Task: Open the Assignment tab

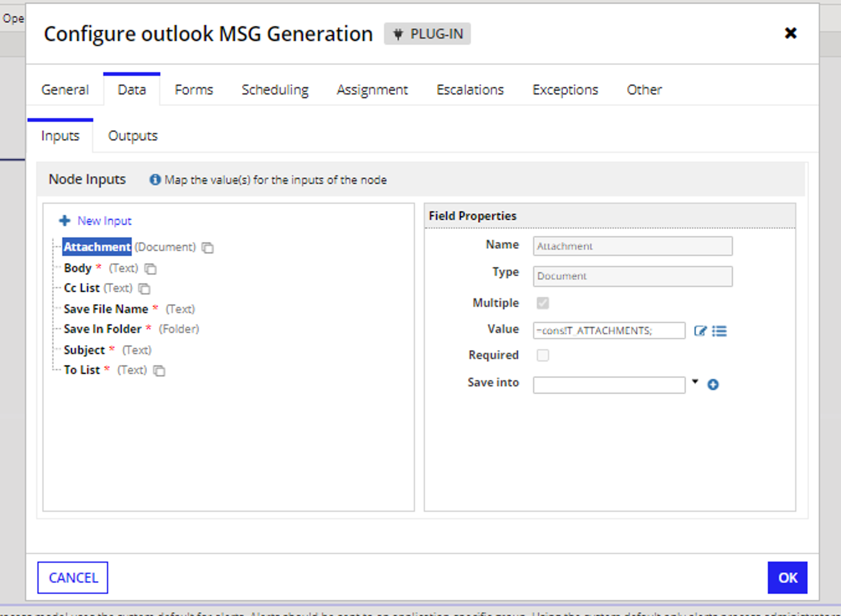Action: point(372,90)
